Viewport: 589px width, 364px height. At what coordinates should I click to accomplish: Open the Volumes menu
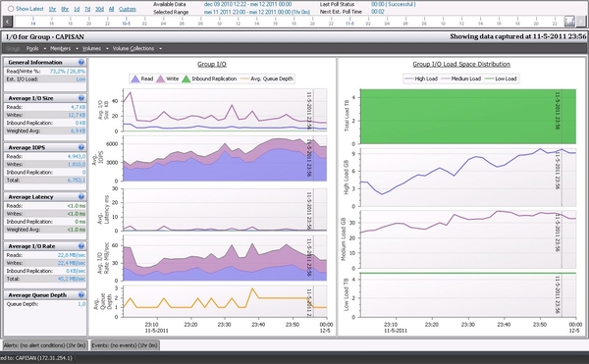pos(91,48)
